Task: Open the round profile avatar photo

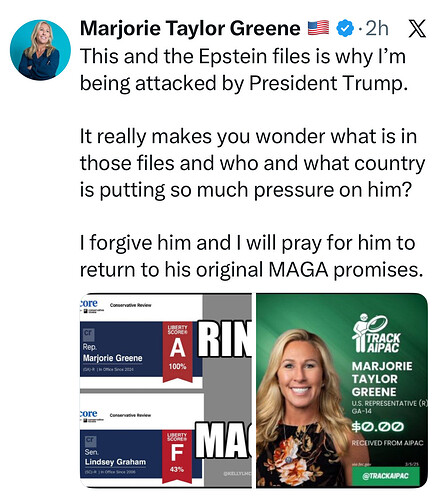Action: click(40, 50)
